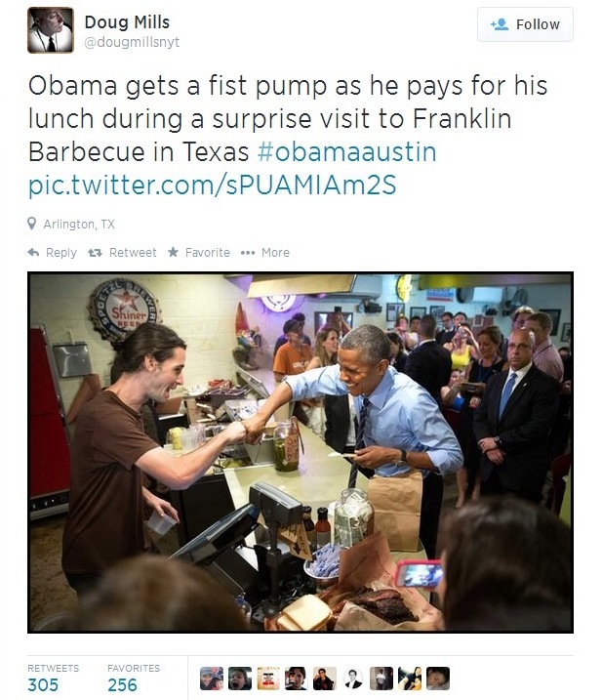Click the Doug Mills display name
This screenshot has width=602, height=700.
(127, 21)
